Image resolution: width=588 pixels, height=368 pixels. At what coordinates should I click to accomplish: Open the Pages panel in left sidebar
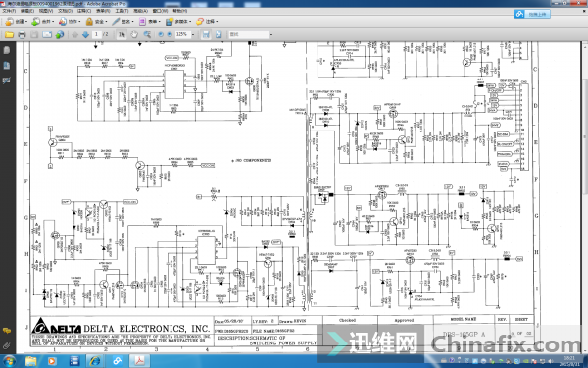pos(7,50)
